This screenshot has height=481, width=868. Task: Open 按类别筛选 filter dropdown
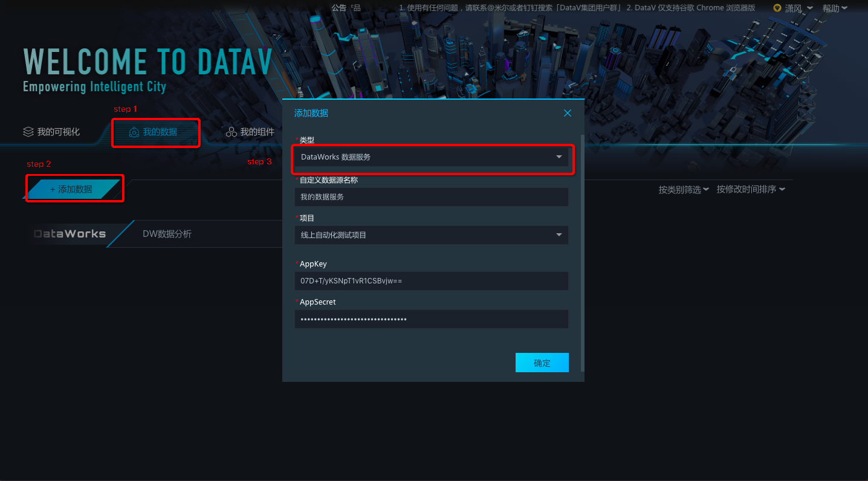click(684, 190)
